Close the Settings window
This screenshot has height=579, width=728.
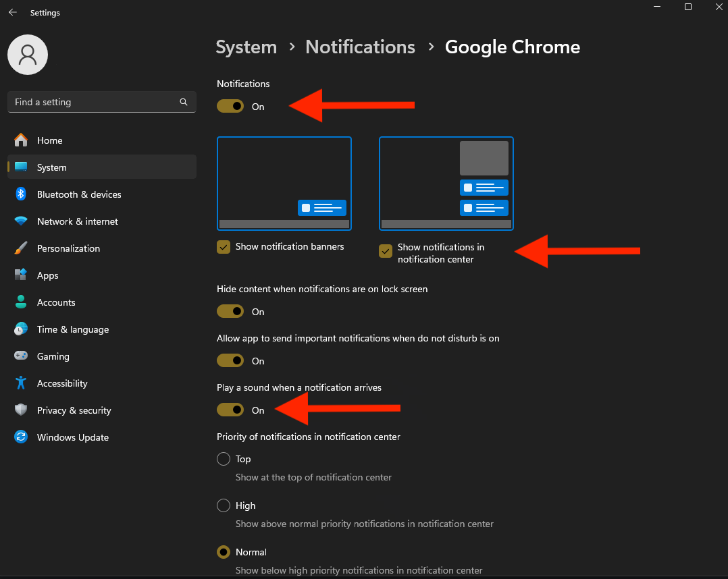tap(719, 7)
